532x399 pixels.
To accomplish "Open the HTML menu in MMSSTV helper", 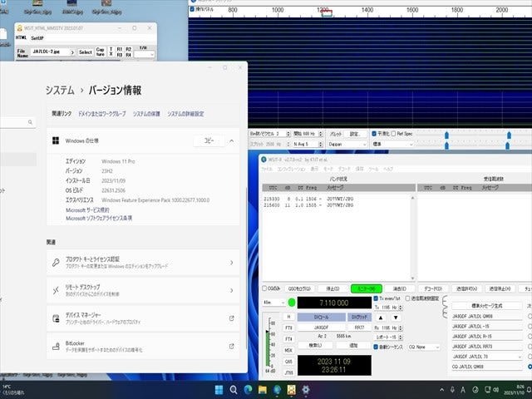I will click(21, 37).
